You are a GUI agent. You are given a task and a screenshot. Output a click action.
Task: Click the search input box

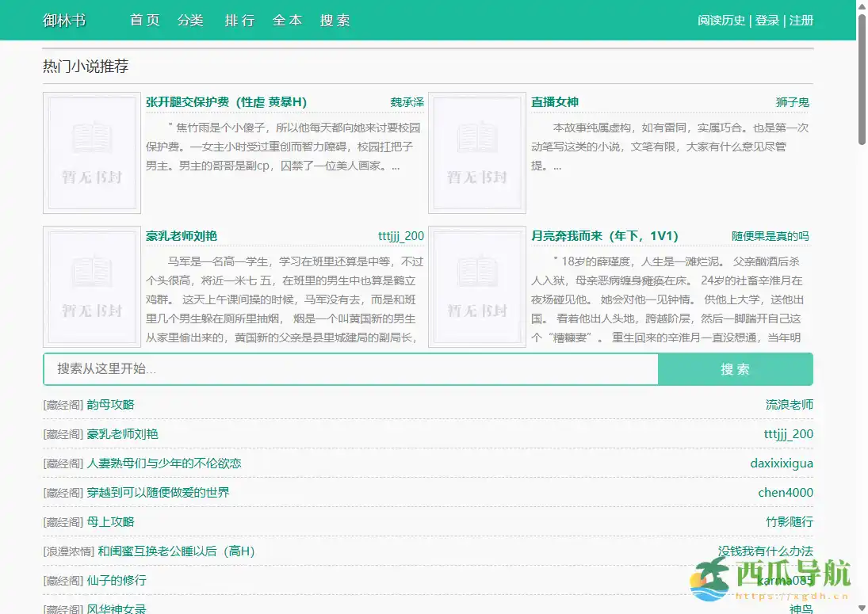[349, 368]
